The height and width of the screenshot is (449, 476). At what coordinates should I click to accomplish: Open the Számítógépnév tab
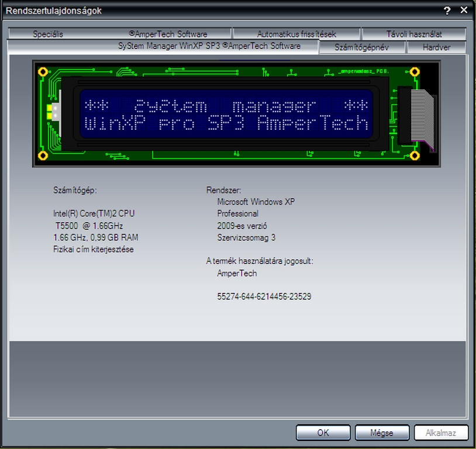tap(361, 47)
